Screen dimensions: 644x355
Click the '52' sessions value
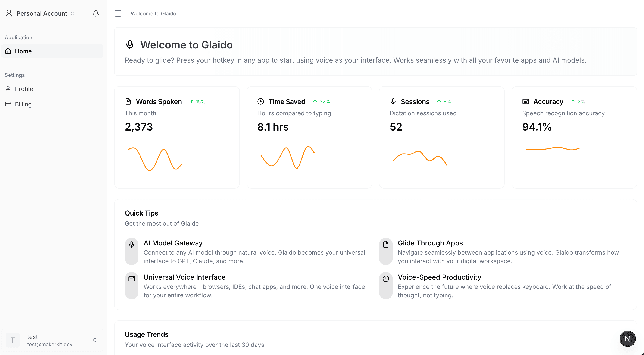tap(396, 127)
